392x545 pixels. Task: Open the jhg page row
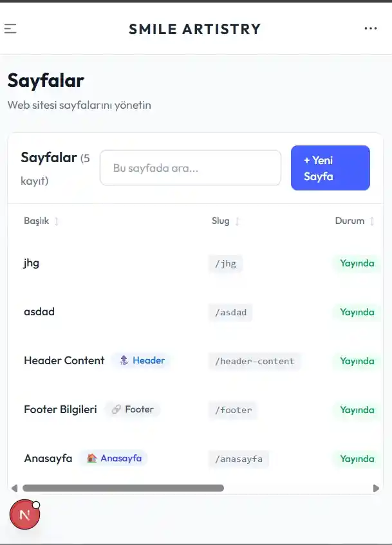click(x=32, y=263)
